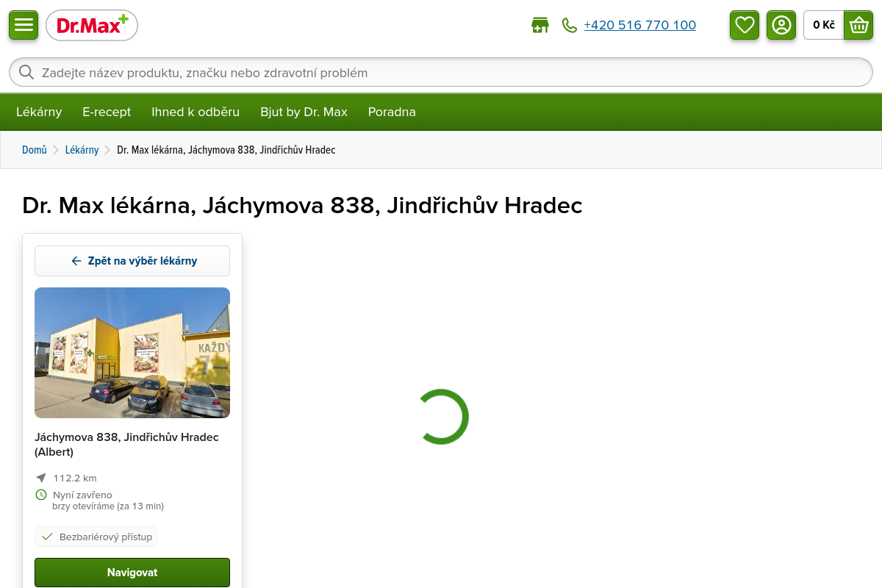Open Bjut by Dr. Max menu

[x=304, y=112]
